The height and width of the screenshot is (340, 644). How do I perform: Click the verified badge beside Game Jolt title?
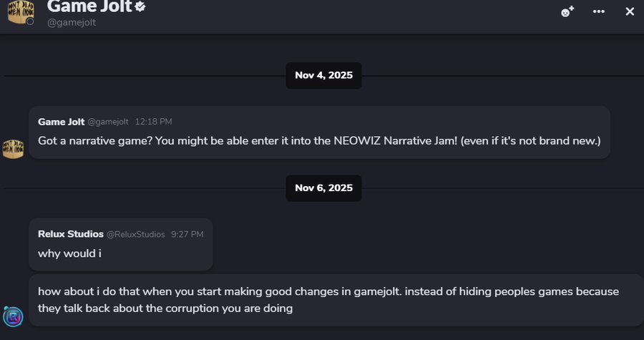click(142, 6)
